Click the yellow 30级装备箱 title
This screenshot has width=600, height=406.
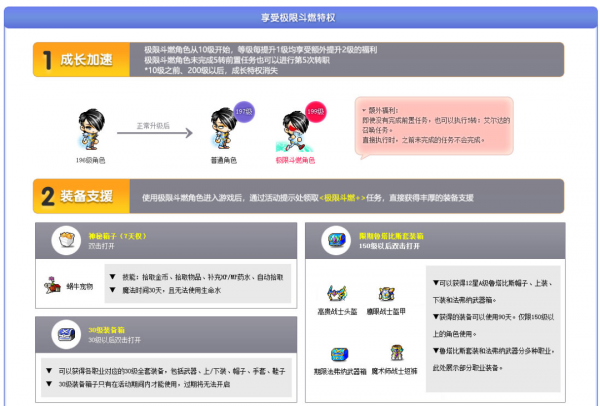pos(107,330)
